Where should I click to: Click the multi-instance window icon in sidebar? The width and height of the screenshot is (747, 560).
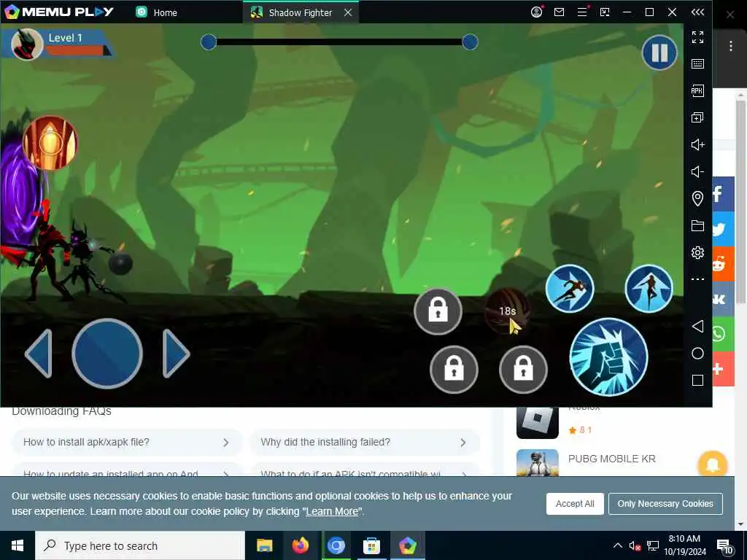coord(697,117)
